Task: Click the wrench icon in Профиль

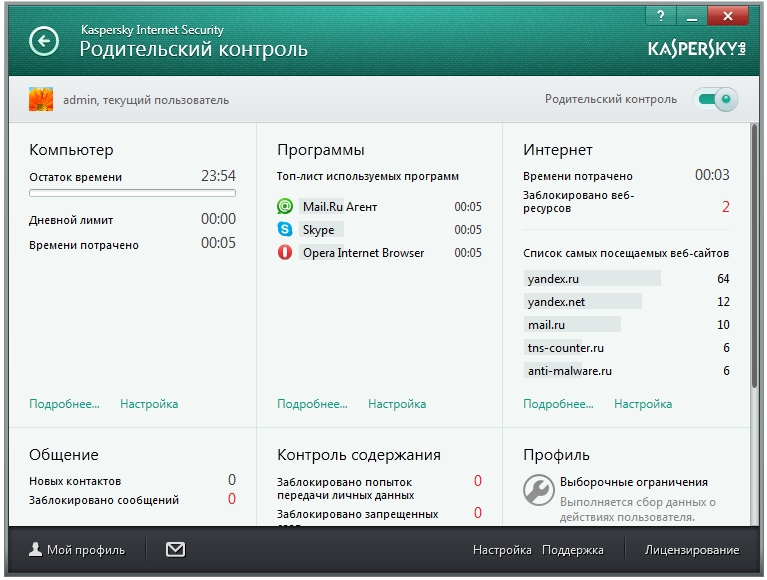Action: click(x=538, y=490)
